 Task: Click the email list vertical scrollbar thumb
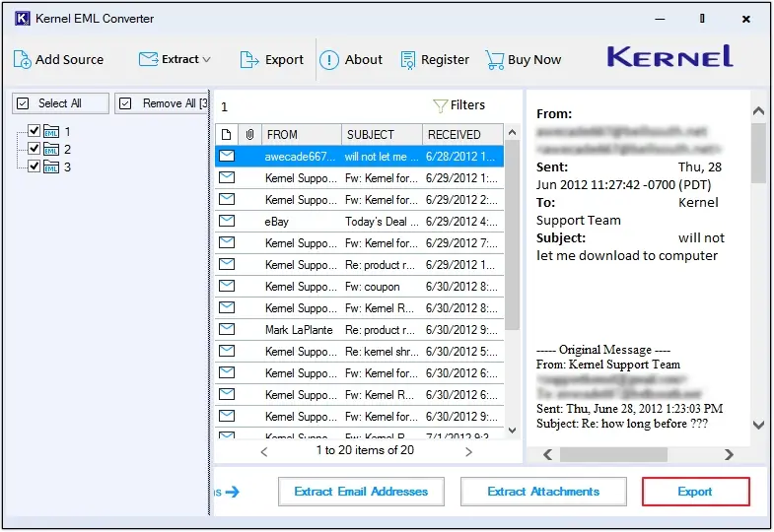tap(513, 234)
